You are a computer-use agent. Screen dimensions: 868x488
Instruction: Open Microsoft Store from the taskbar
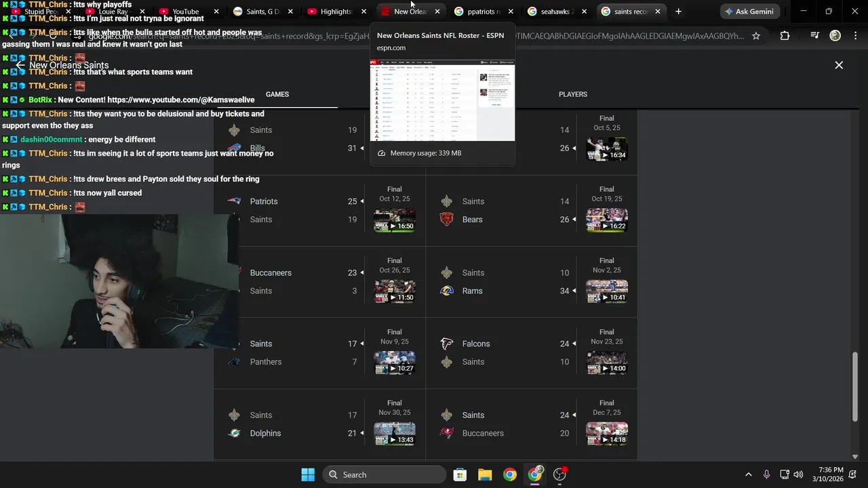[x=460, y=474]
